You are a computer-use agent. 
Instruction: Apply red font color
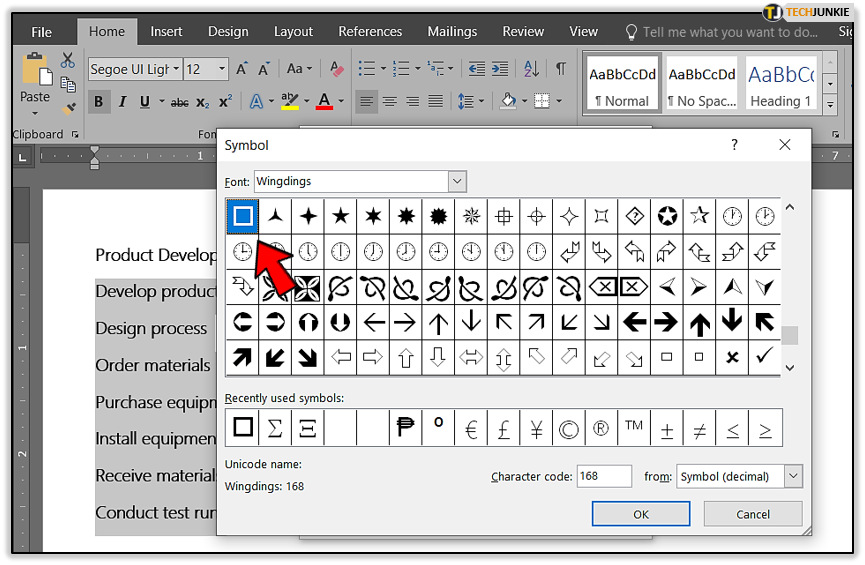pyautogui.click(x=324, y=102)
